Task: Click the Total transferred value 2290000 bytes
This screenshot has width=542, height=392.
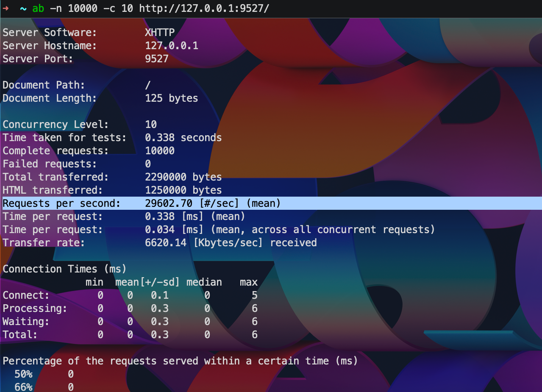Action: point(183,177)
